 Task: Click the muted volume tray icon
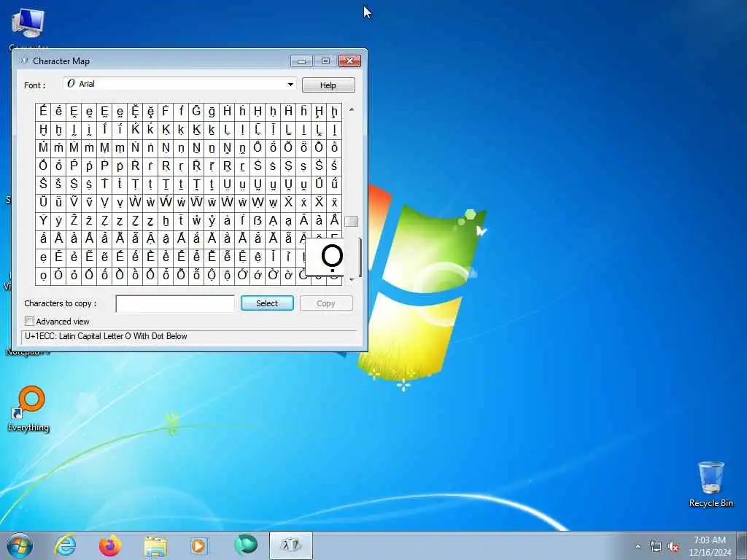click(x=673, y=547)
